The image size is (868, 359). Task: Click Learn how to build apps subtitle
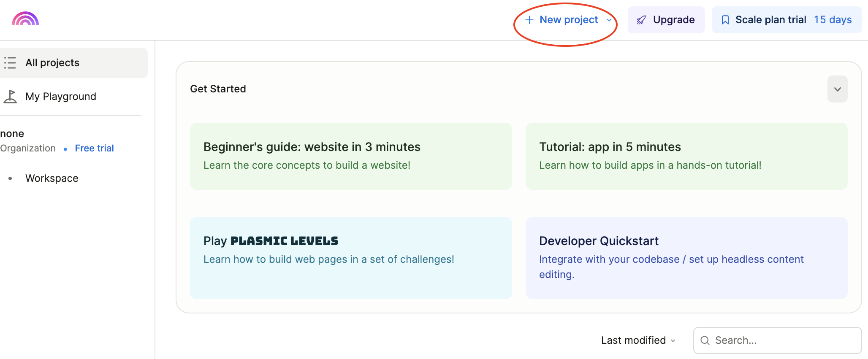click(650, 165)
